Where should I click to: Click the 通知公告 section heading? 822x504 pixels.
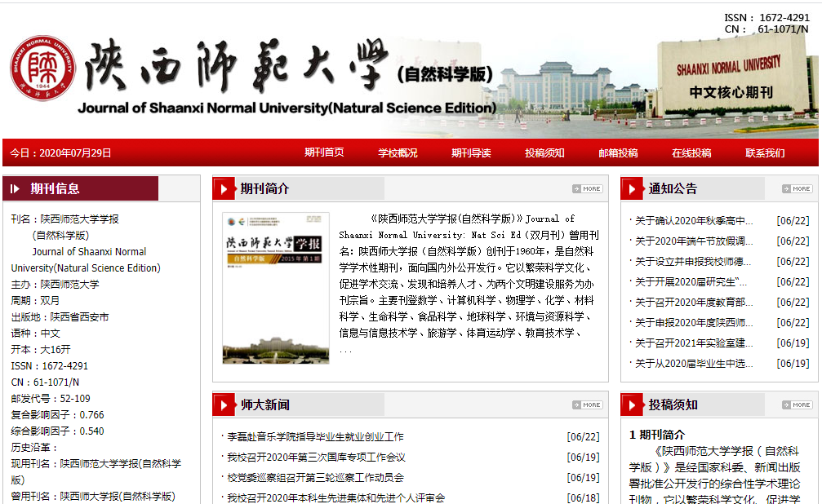[x=673, y=188]
